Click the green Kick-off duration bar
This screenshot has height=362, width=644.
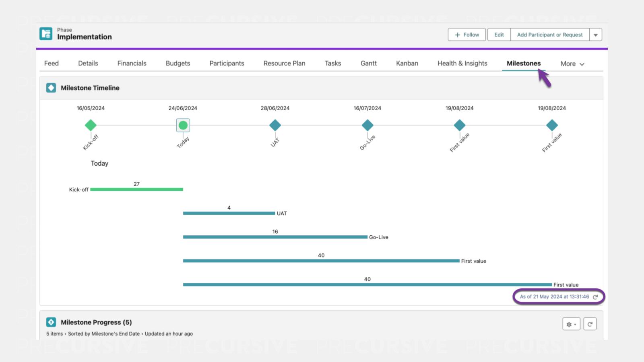pyautogui.click(x=136, y=189)
